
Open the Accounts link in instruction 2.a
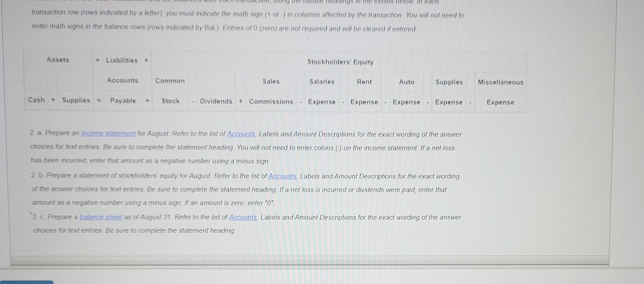tap(241, 134)
